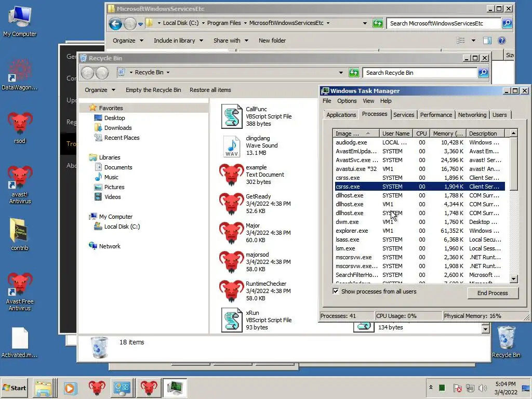The height and width of the screenshot is (399, 532).
Task: Open the Recycle Bin address bar history dropdown
Action: click(x=341, y=73)
